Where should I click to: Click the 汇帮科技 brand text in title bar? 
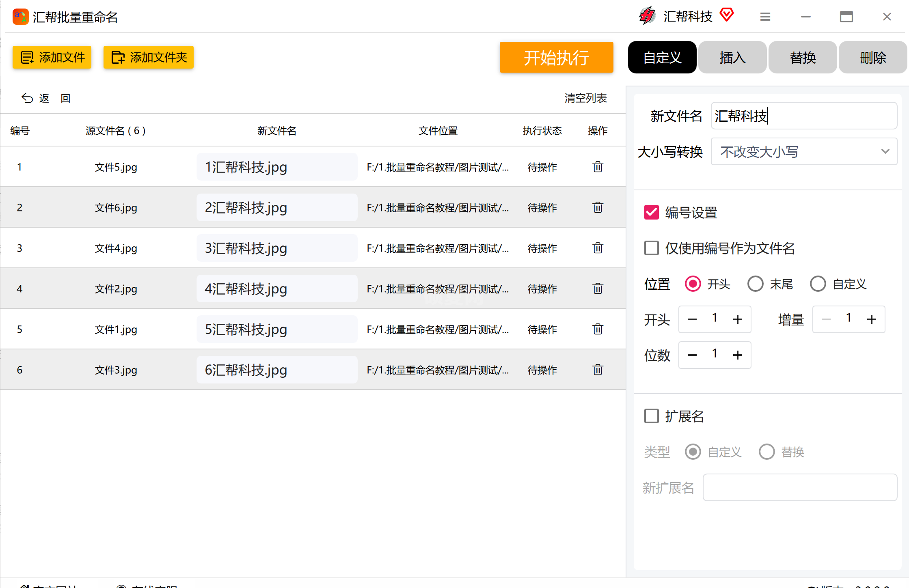[x=688, y=16]
